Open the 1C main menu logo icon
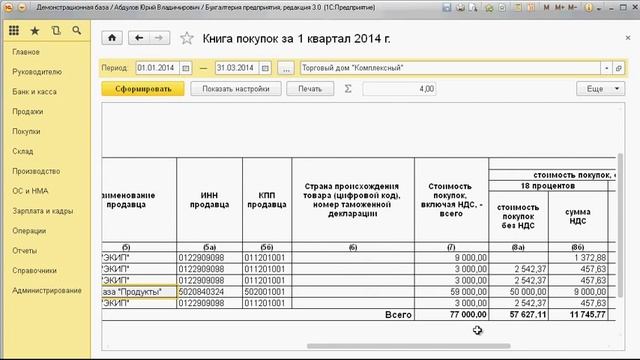 (x=9, y=7)
